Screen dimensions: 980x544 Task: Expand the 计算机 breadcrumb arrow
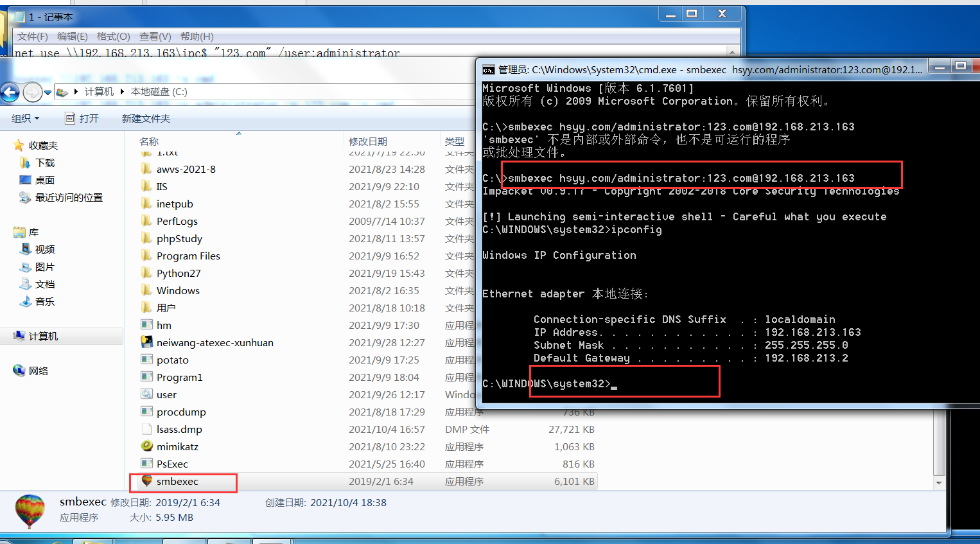[x=121, y=92]
